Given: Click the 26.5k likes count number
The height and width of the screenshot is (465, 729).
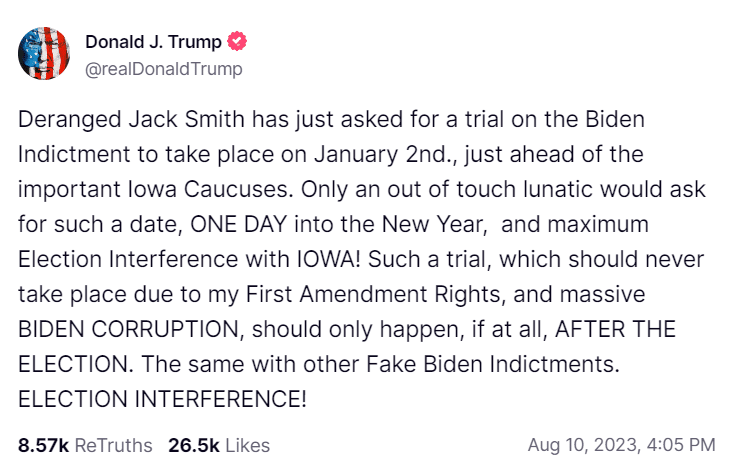Looking at the screenshot, I should (x=194, y=445).
